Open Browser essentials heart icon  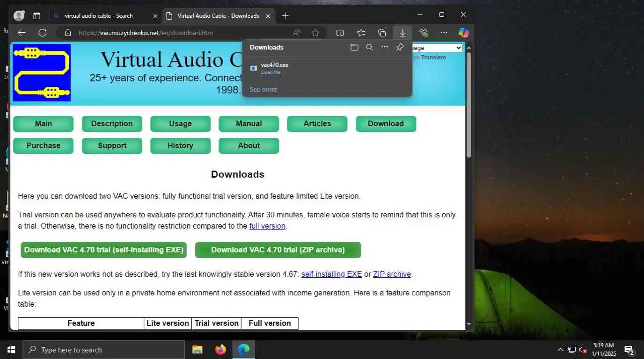[x=424, y=33]
